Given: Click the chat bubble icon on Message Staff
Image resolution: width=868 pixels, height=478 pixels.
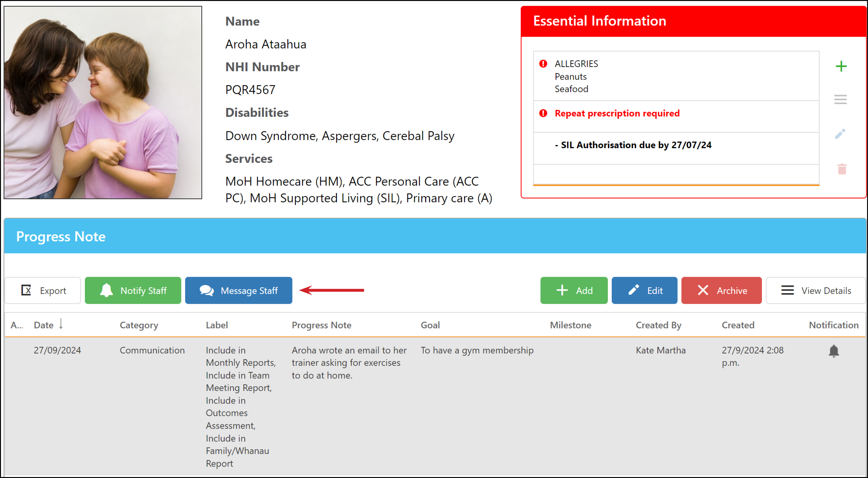Looking at the screenshot, I should 207,290.
